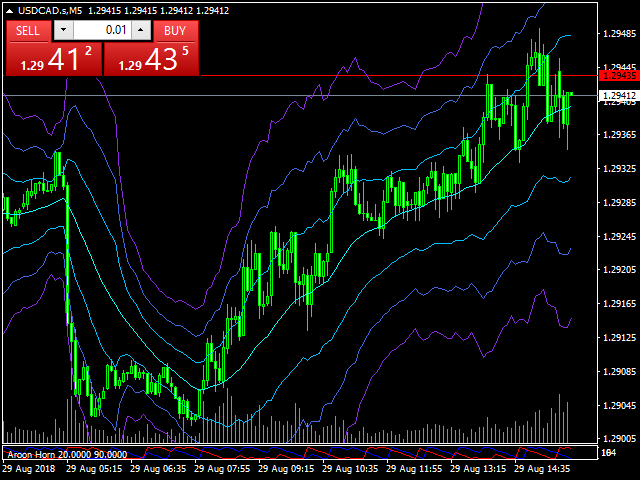Click the 29 Aug 06:35 time label
This screenshot has height=480, width=640.
(x=158, y=469)
